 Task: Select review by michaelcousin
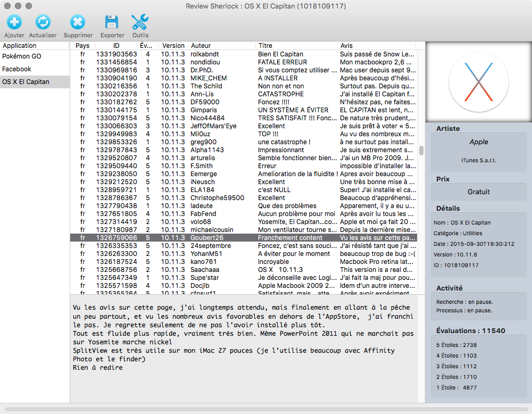(243, 230)
